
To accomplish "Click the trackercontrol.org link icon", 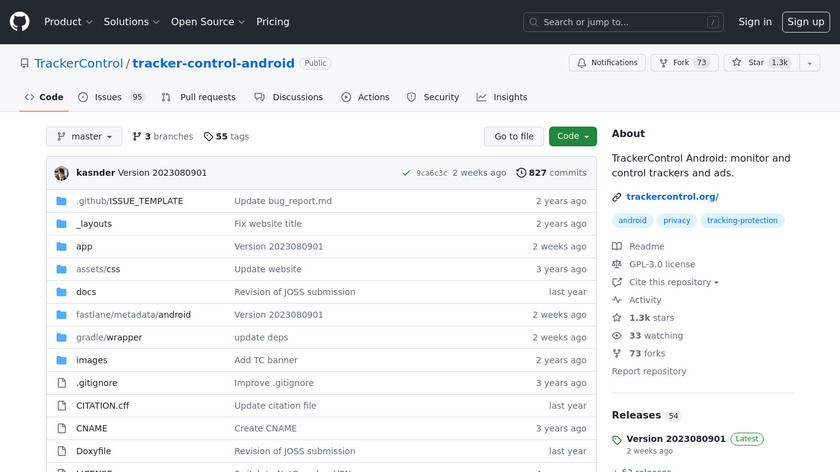I will (x=617, y=197).
